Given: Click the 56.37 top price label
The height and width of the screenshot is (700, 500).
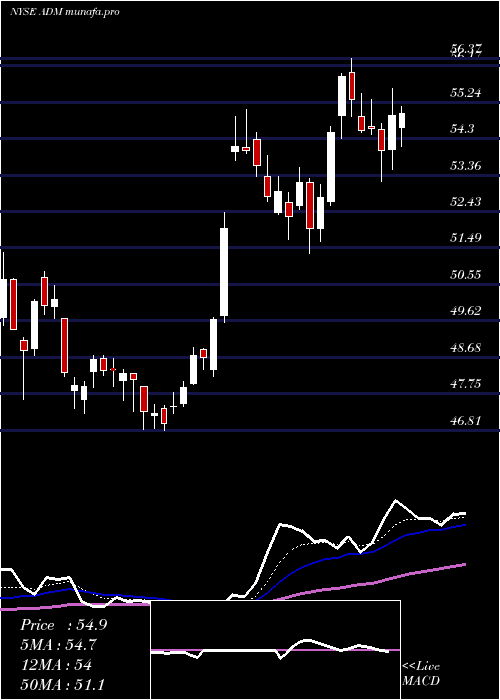Looking at the screenshot, I should tap(466, 50).
